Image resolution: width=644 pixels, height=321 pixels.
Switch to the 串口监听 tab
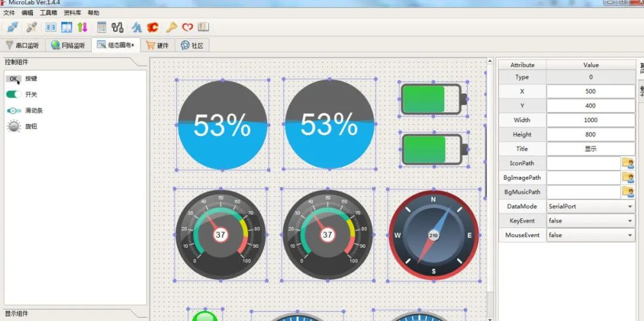point(22,45)
